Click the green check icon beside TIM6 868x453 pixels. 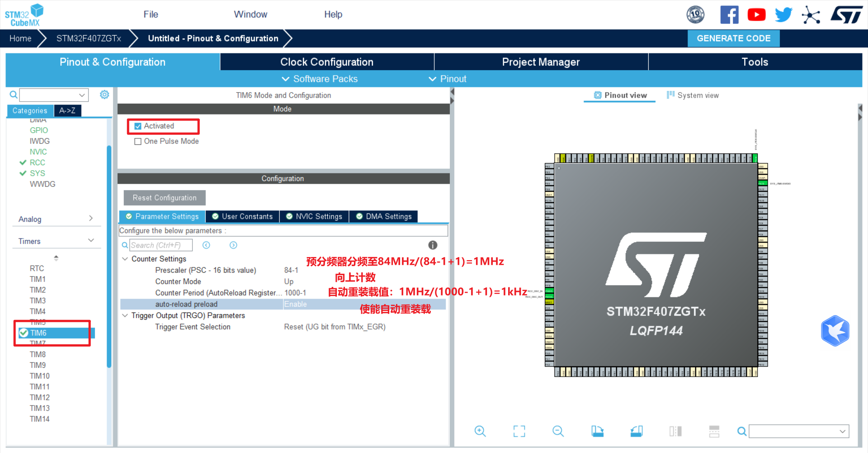(x=24, y=333)
